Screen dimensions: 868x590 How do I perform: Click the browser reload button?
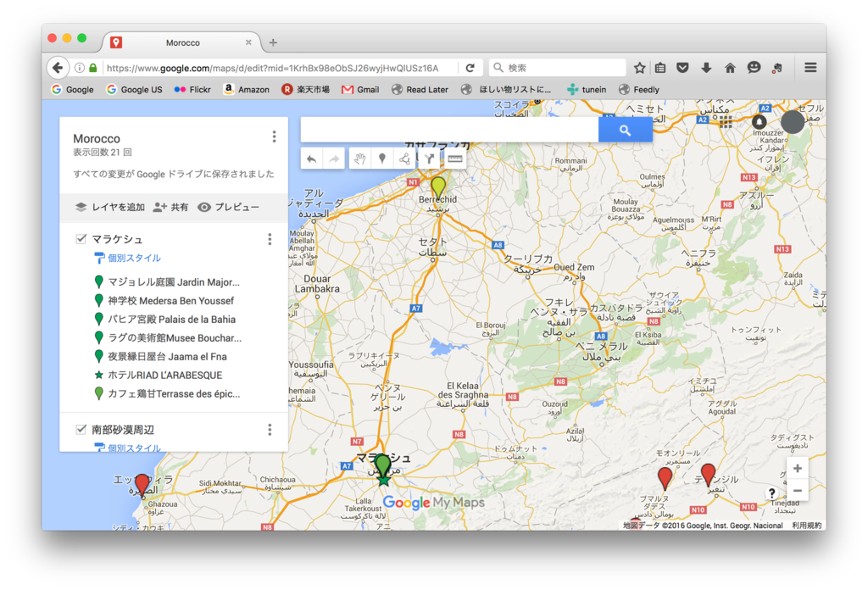470,68
